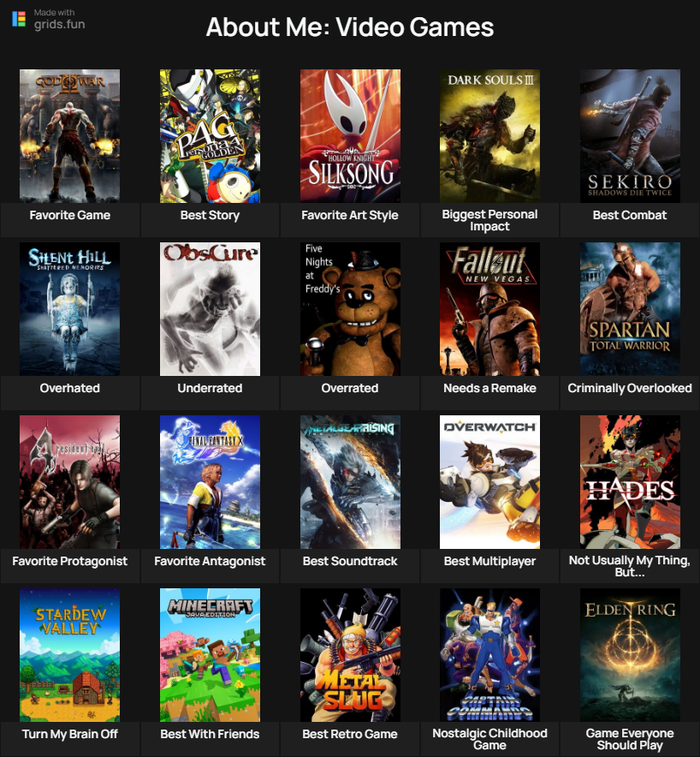This screenshot has height=757, width=700.
Task: Click the Underrated category label
Action: 210,388
